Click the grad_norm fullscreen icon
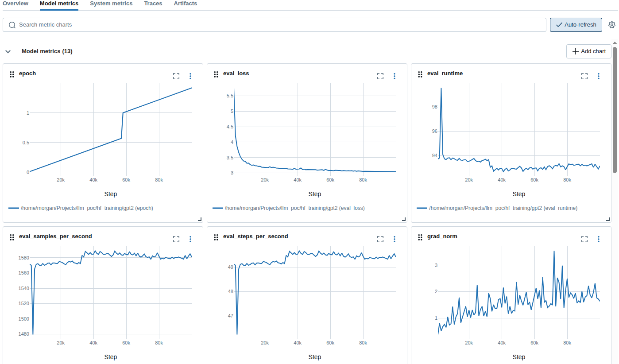 pyautogui.click(x=584, y=239)
